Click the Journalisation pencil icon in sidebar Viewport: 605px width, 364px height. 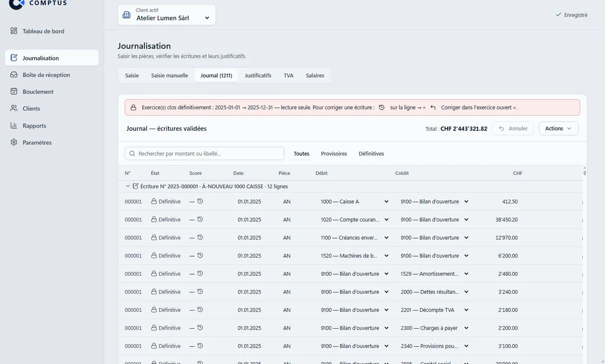point(14,58)
